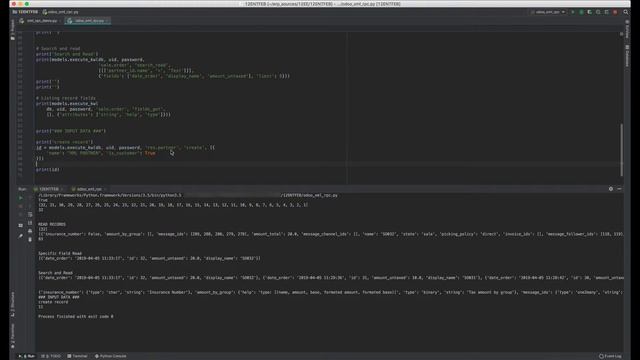Screen dimensions: 640x360
Task: Switch to the xml_rpc_demo.py editor tab
Action: click(x=41, y=21)
